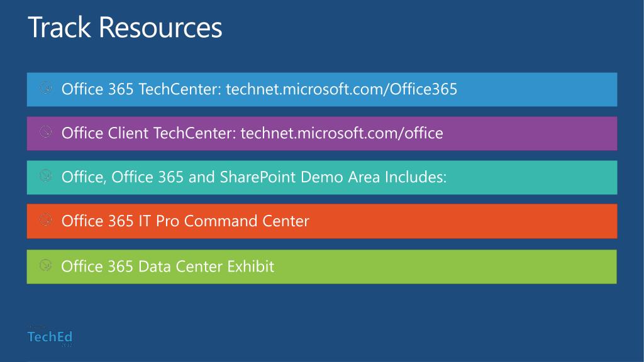Click the "Office Client TechCenter:" label text
The width and height of the screenshot is (644, 362).
(148, 133)
